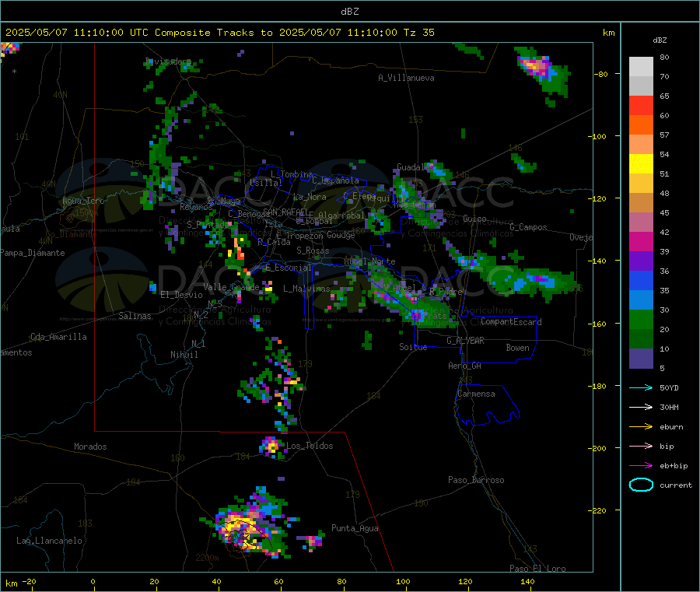Click the storm cell beside Los_Toldos
This screenshot has width=700, height=592.
click(271, 447)
